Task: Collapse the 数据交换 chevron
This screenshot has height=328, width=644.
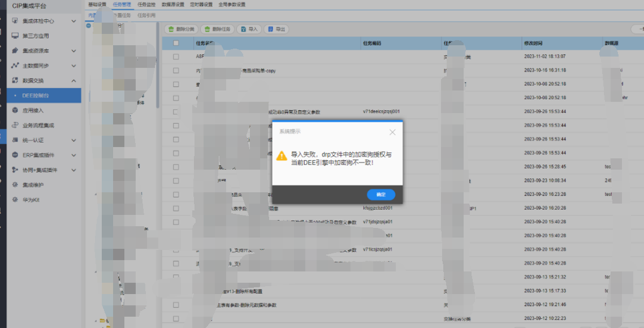Action: coord(74,80)
